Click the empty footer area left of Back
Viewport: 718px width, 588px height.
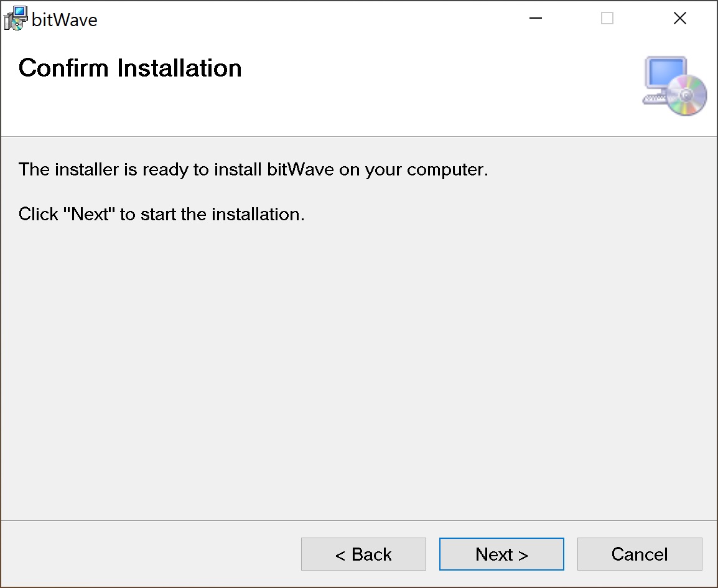tap(149, 554)
